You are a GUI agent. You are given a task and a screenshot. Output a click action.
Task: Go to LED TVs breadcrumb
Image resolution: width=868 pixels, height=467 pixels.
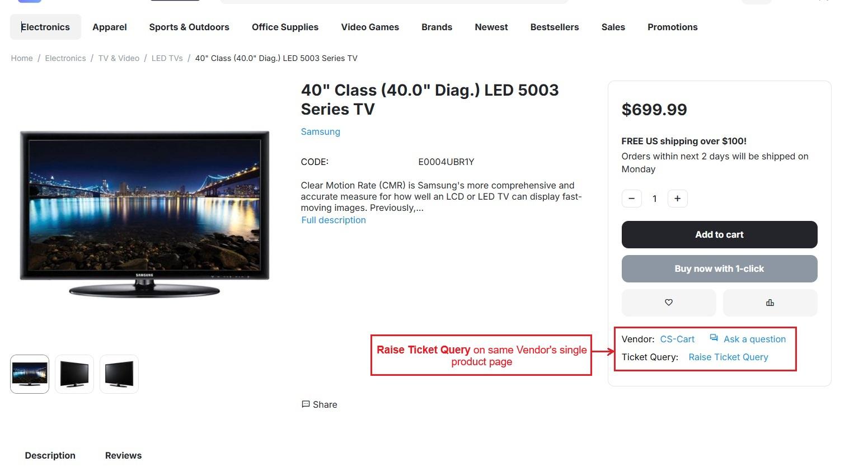[167, 58]
